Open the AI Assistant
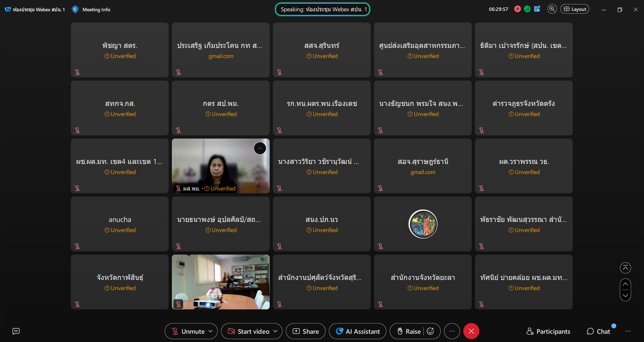Image resolution: width=644 pixels, height=342 pixels. (x=357, y=331)
